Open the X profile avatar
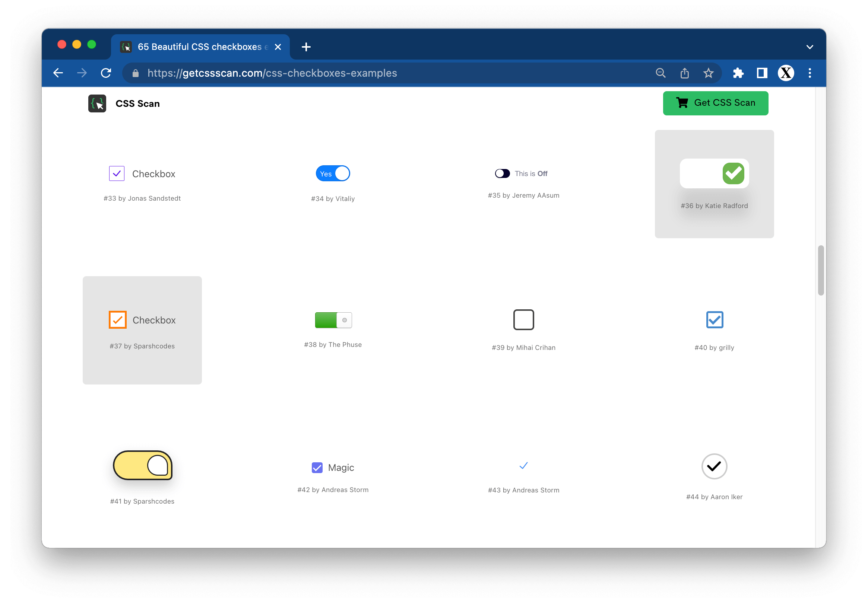 point(786,73)
